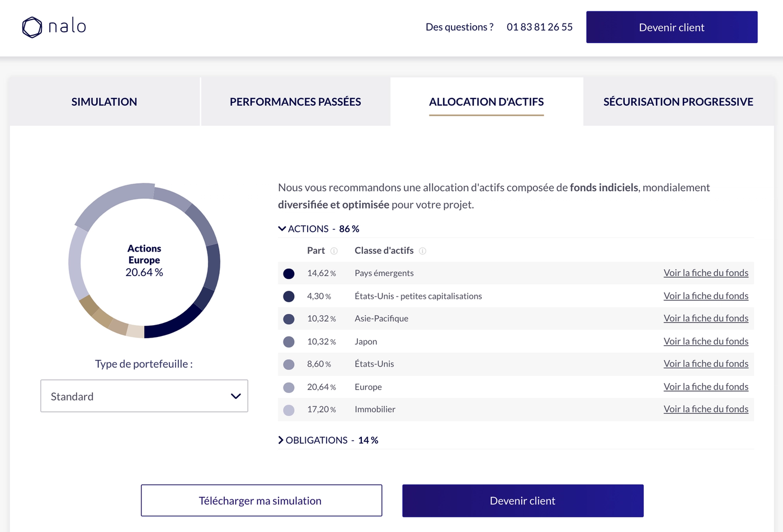Click the Nalo hexagon logo
Viewport: 783px width, 532px height.
coord(32,27)
